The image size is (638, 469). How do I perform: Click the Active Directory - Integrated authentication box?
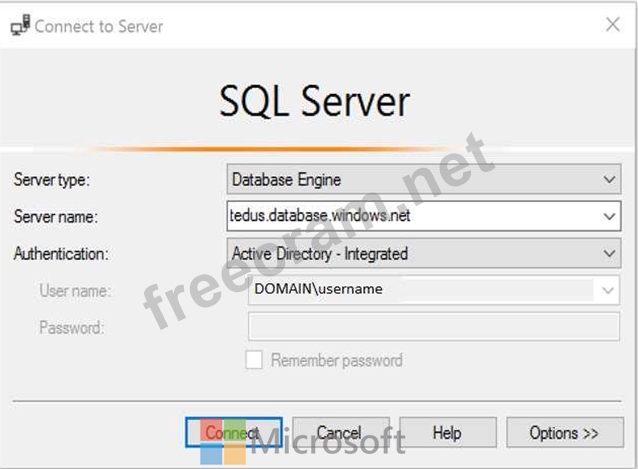tap(410, 254)
